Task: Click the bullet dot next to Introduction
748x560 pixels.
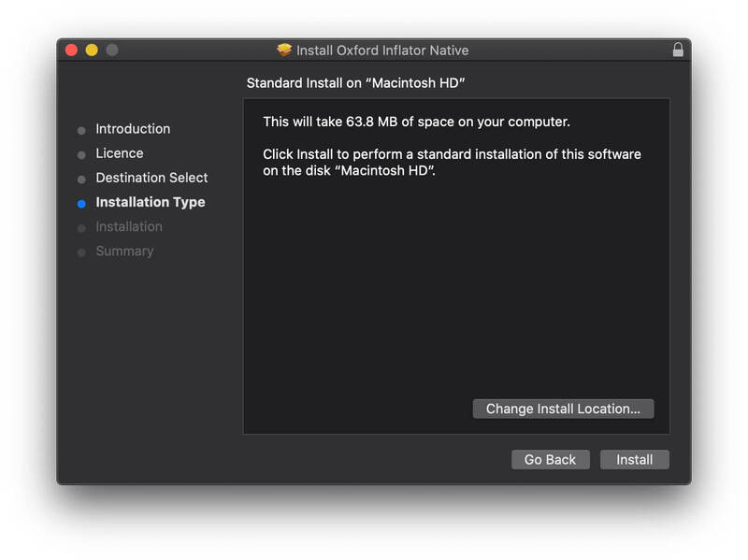Action: tap(82, 130)
